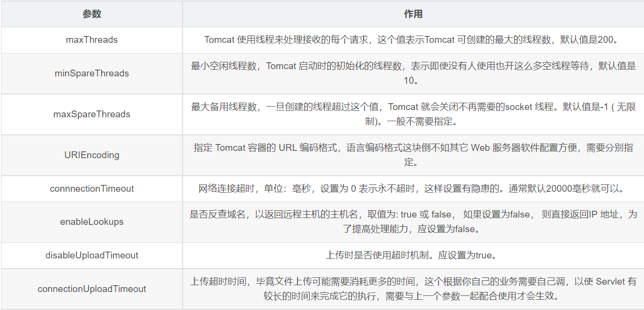The image size is (644, 310).
Task: Select the disableUploadTimeout parameter cell
Action: (x=92, y=255)
